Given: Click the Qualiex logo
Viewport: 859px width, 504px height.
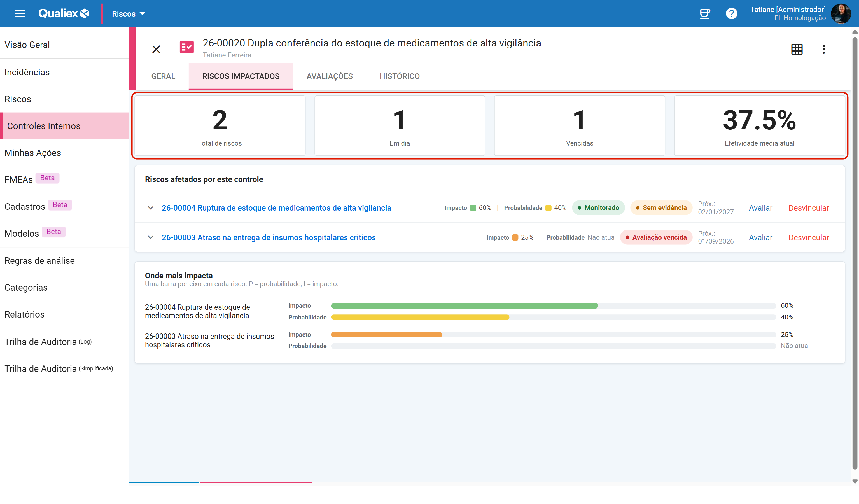Looking at the screenshot, I should [64, 14].
